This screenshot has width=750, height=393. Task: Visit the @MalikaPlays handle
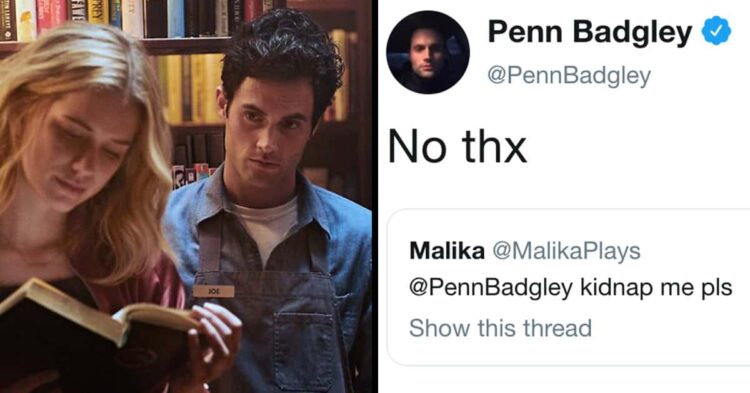pos(566,251)
